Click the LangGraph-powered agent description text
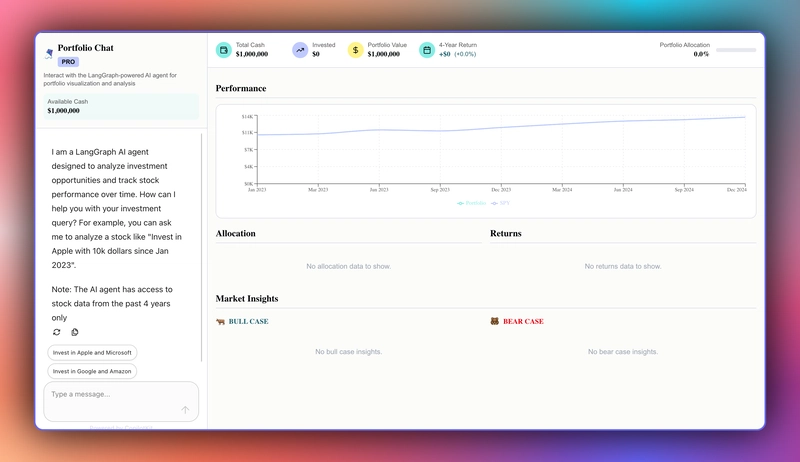This screenshot has height=462, width=800. click(x=110, y=79)
